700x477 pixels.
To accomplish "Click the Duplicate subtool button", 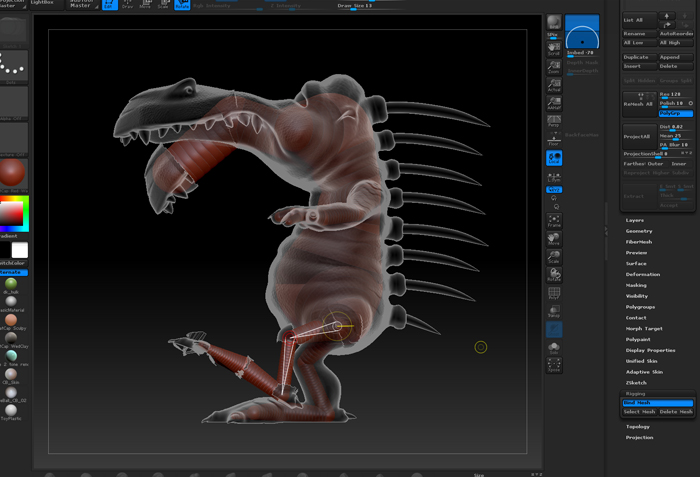I will coord(639,57).
